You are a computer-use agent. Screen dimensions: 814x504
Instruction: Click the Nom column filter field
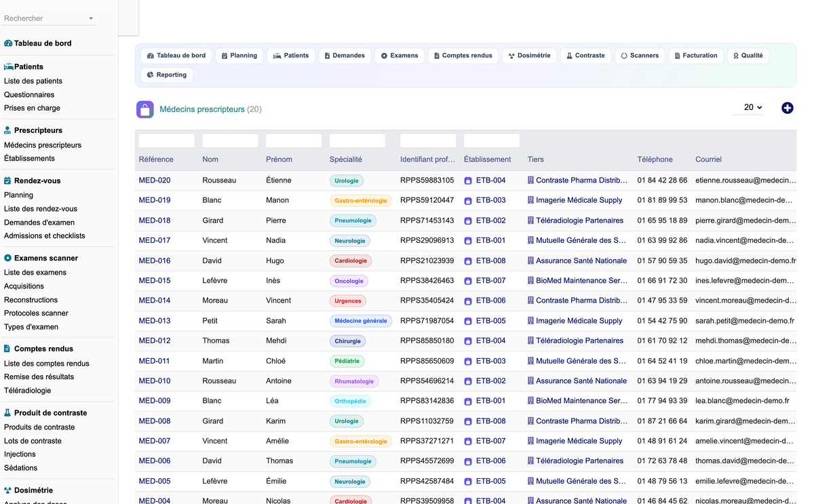(x=230, y=140)
